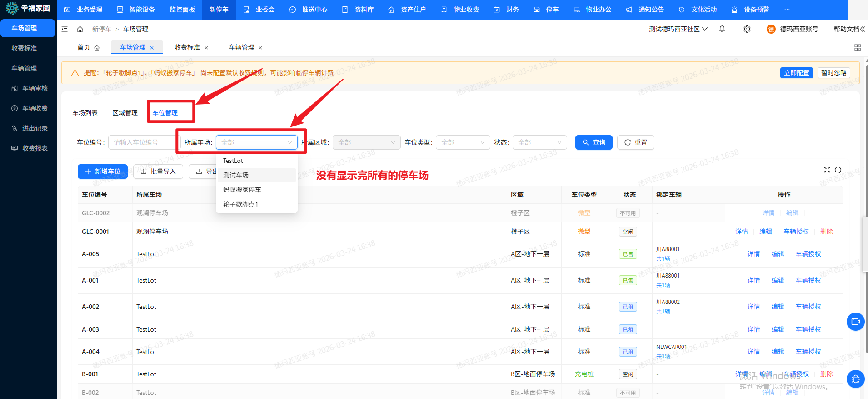Click the 立即配置 button in warning banner
Image resolution: width=868 pixels, height=399 pixels.
pyautogui.click(x=796, y=73)
